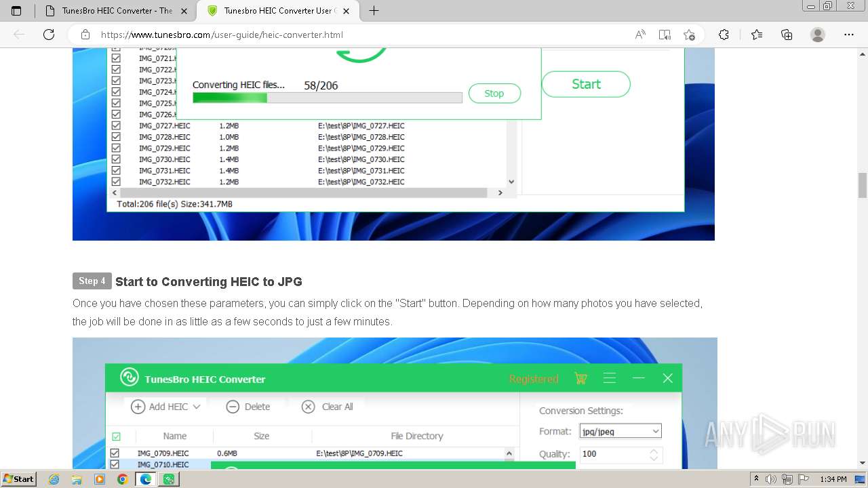The image size is (868, 488).
Task: Click the 1:34 PM clock
Action: pos(833,479)
